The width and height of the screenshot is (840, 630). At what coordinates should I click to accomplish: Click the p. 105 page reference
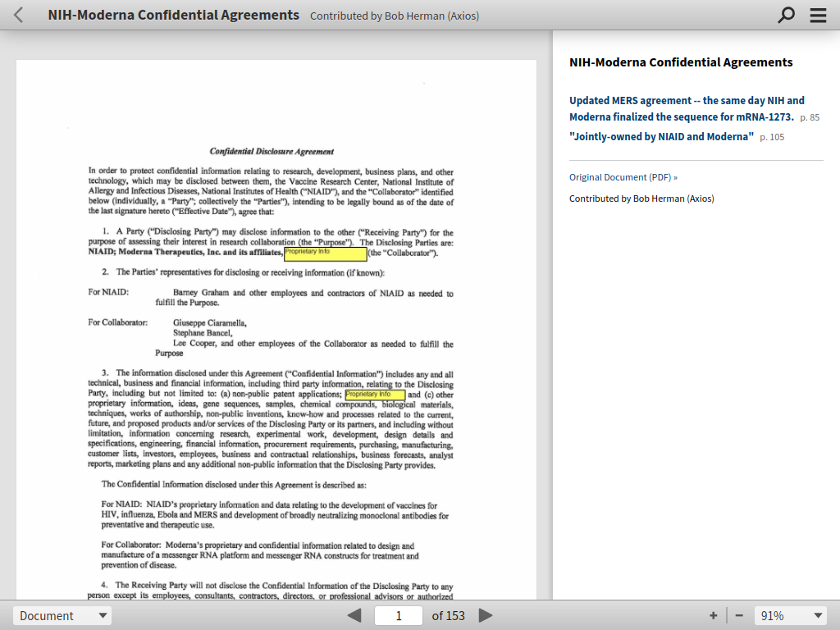click(772, 137)
